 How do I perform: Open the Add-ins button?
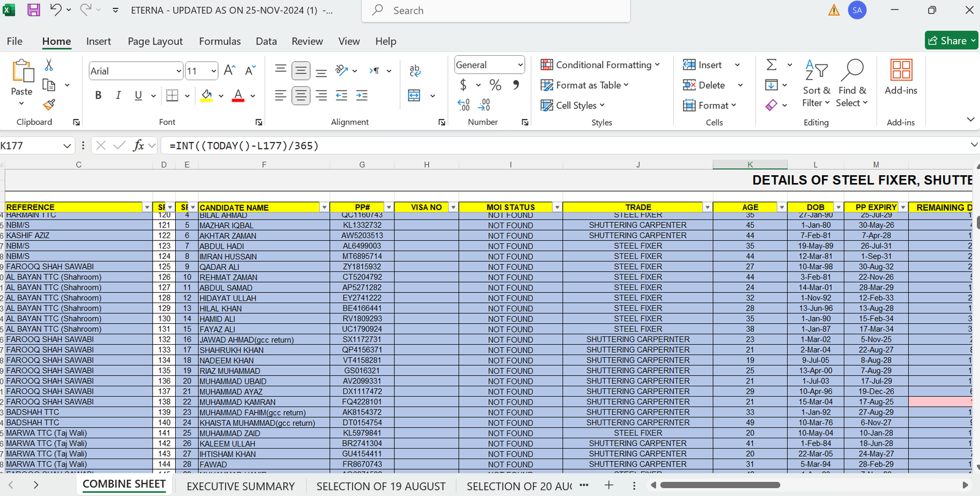click(x=901, y=78)
